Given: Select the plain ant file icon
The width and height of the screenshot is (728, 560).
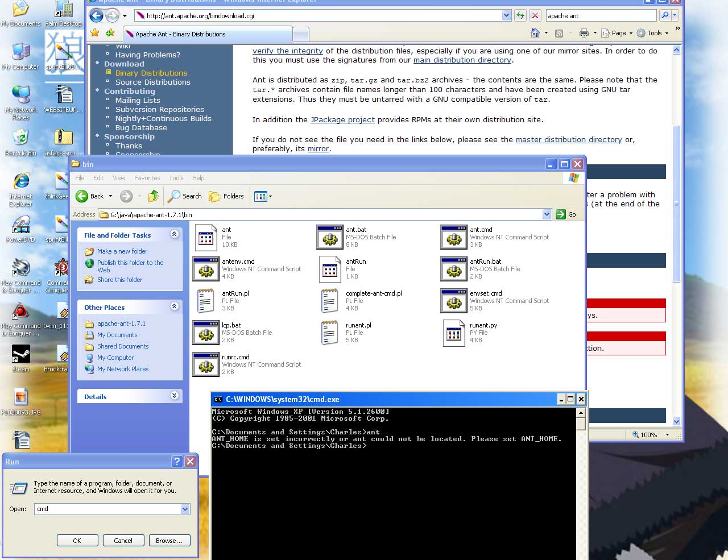Looking at the screenshot, I should click(x=206, y=237).
